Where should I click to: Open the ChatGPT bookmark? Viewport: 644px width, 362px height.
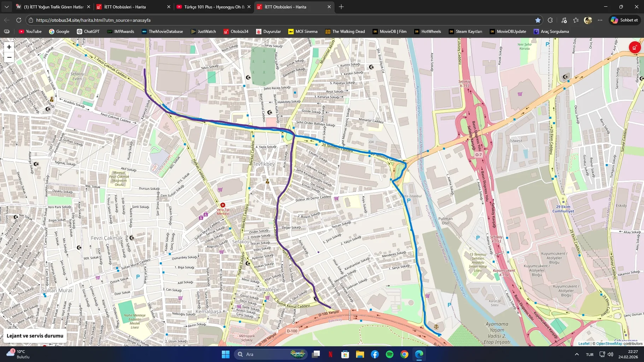tap(89, 31)
